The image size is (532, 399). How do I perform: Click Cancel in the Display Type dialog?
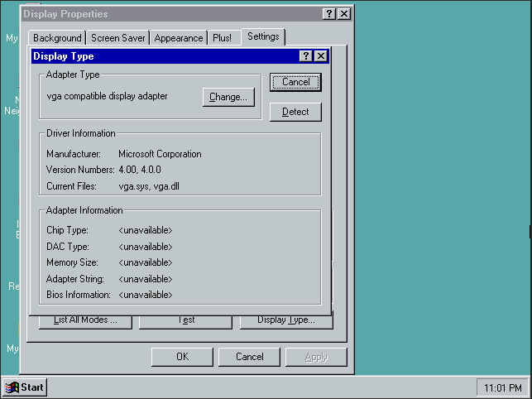(x=295, y=82)
